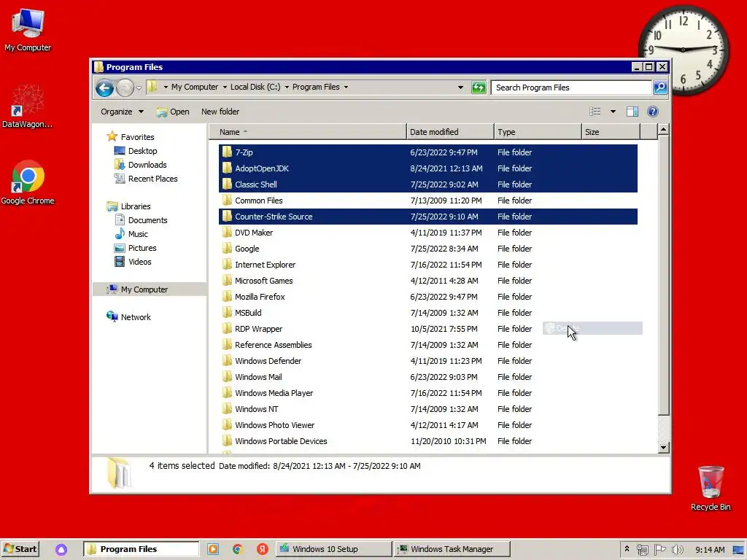Image resolution: width=747 pixels, height=560 pixels.
Task: Sort by the Size column header
Action: coord(611,132)
